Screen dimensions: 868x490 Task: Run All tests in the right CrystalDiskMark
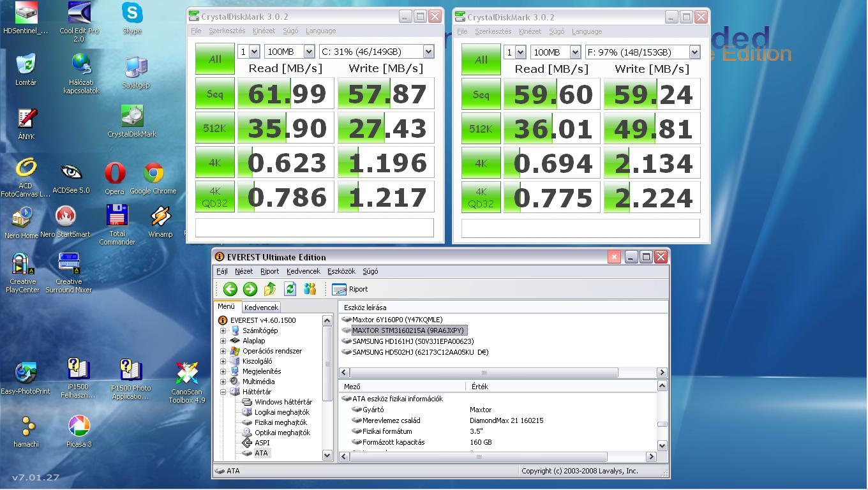click(x=481, y=60)
